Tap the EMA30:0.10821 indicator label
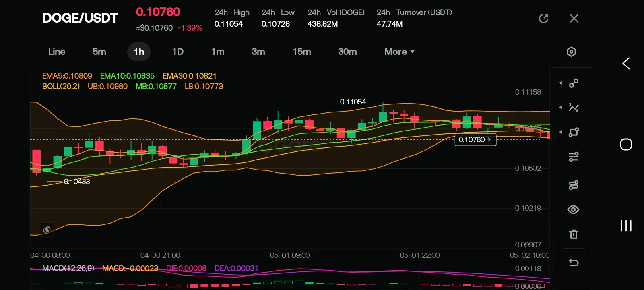Viewport: 644px width, 290px height. 190,76
